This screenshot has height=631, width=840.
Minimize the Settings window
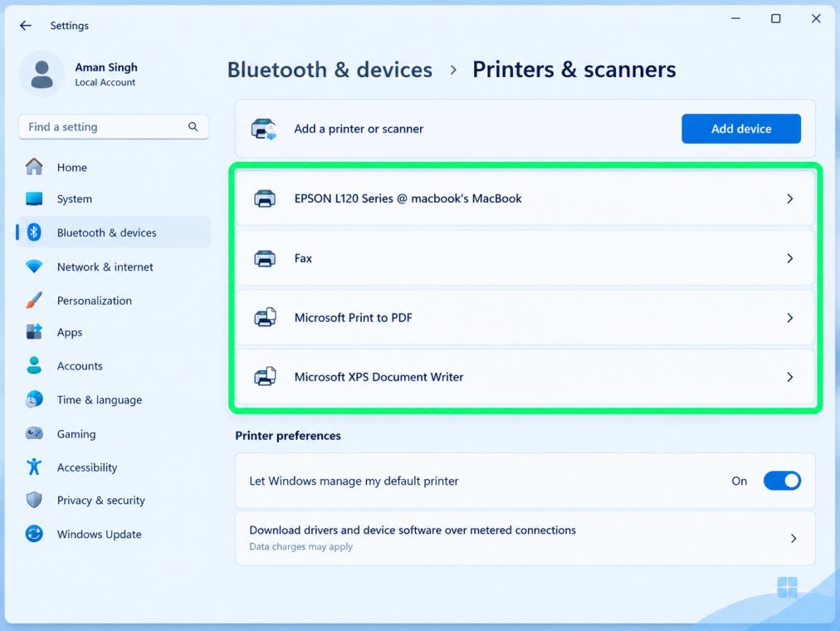point(735,18)
